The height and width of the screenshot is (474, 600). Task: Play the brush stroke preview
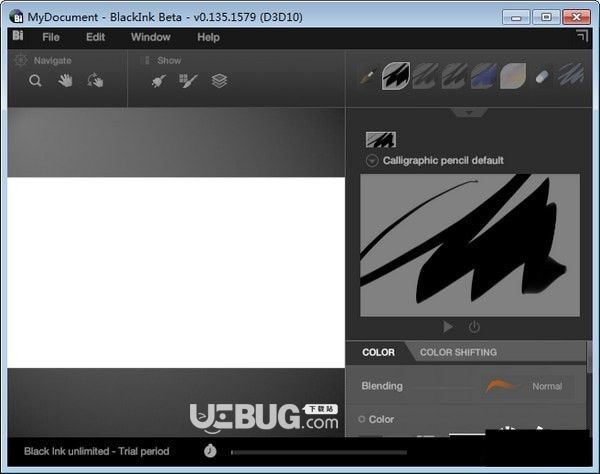click(448, 327)
